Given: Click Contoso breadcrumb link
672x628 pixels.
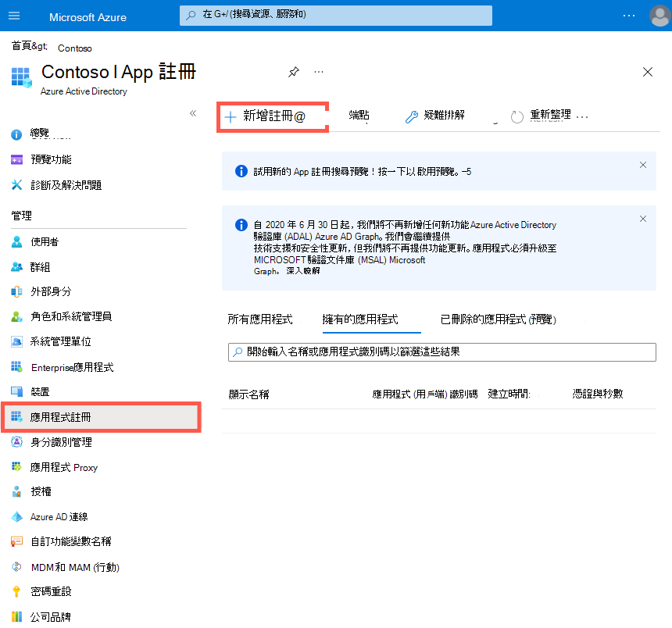Looking at the screenshot, I should [x=74, y=48].
